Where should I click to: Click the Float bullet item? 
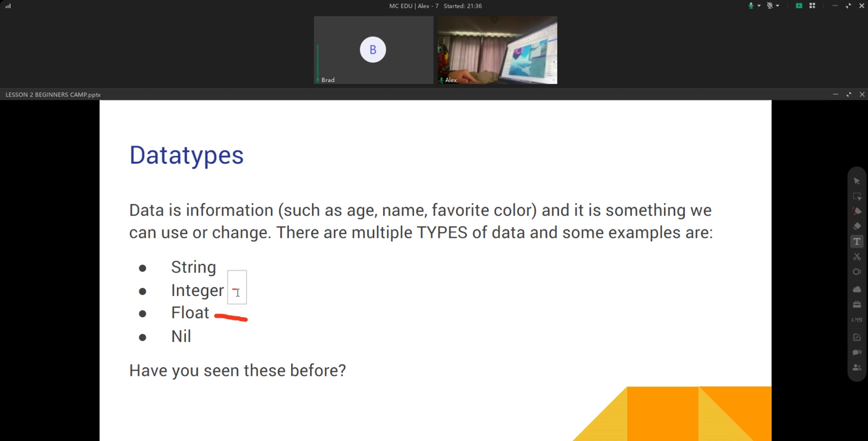click(x=190, y=313)
